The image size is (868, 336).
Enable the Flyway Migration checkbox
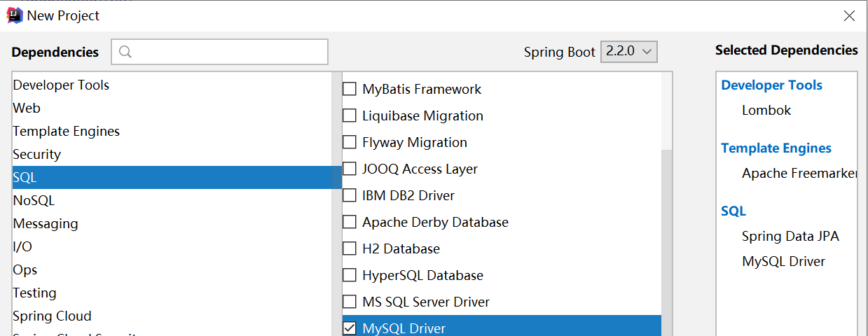(x=349, y=143)
